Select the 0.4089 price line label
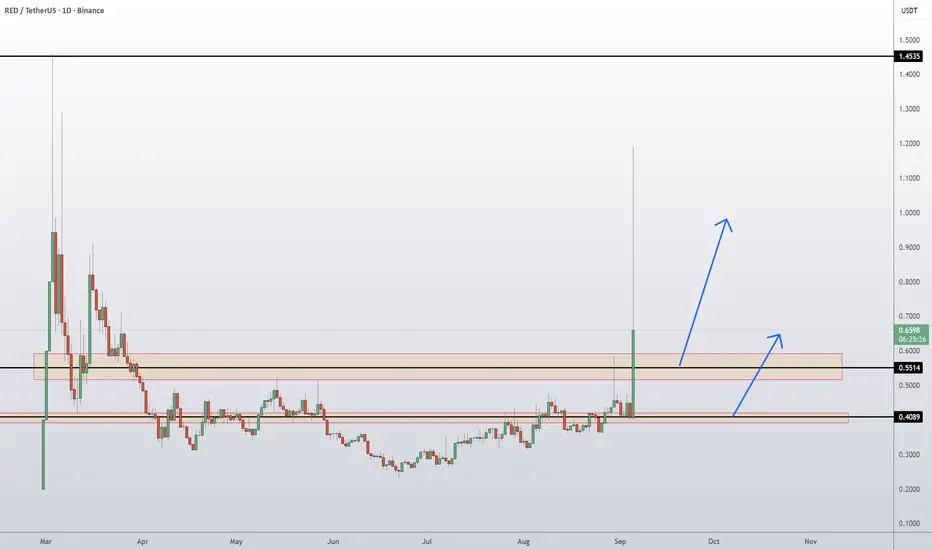Screen dimensions: 932x550 (x=909, y=417)
